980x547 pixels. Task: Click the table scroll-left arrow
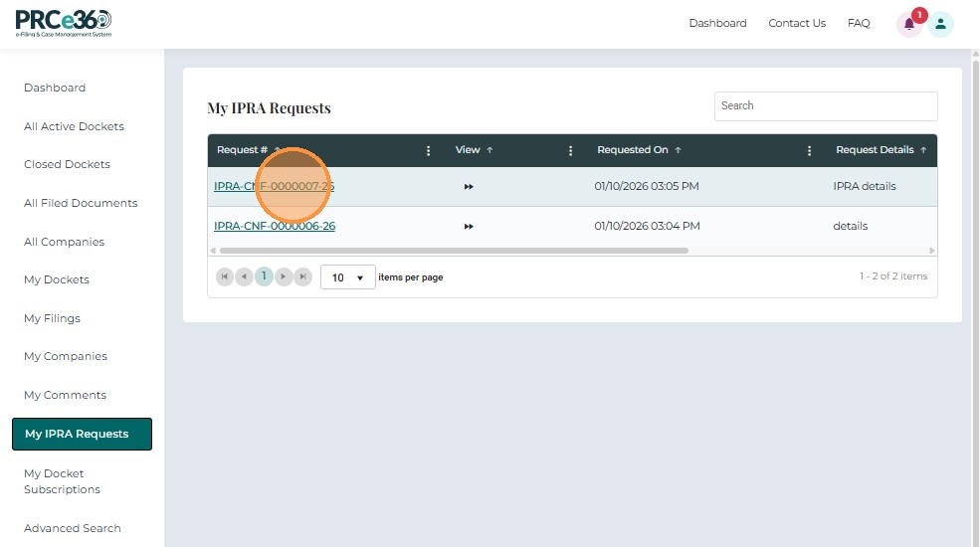click(x=213, y=251)
